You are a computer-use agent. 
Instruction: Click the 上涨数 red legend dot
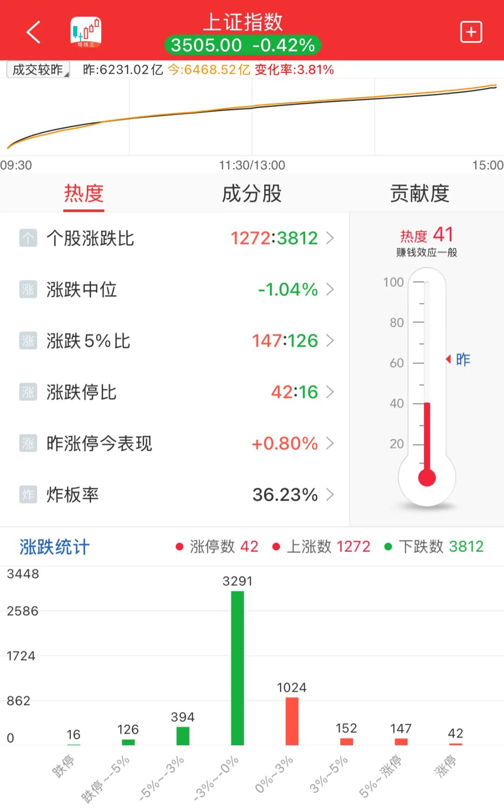click(x=276, y=546)
